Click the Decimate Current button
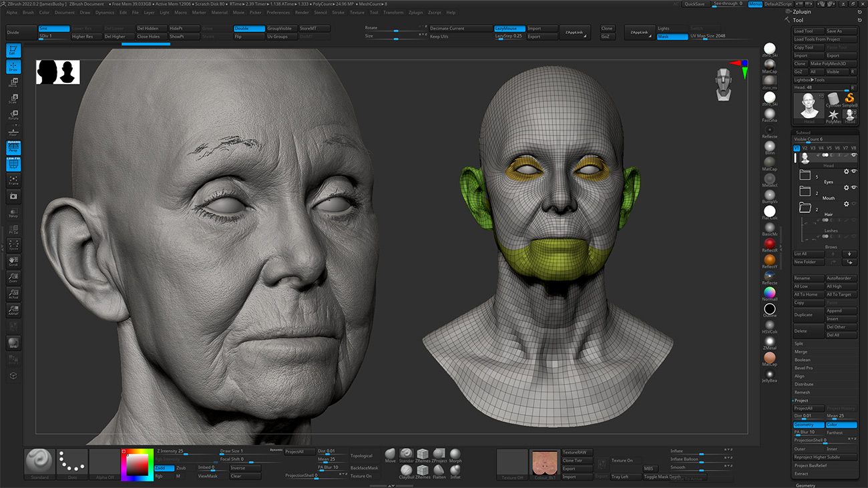This screenshot has height=488, width=868. click(460, 29)
